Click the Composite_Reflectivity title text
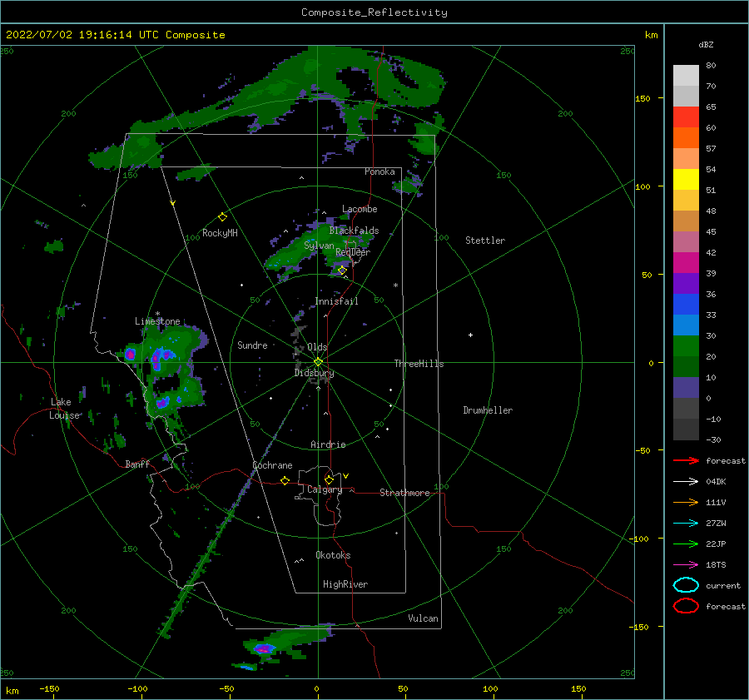This screenshot has width=749, height=700. pyautogui.click(x=374, y=12)
